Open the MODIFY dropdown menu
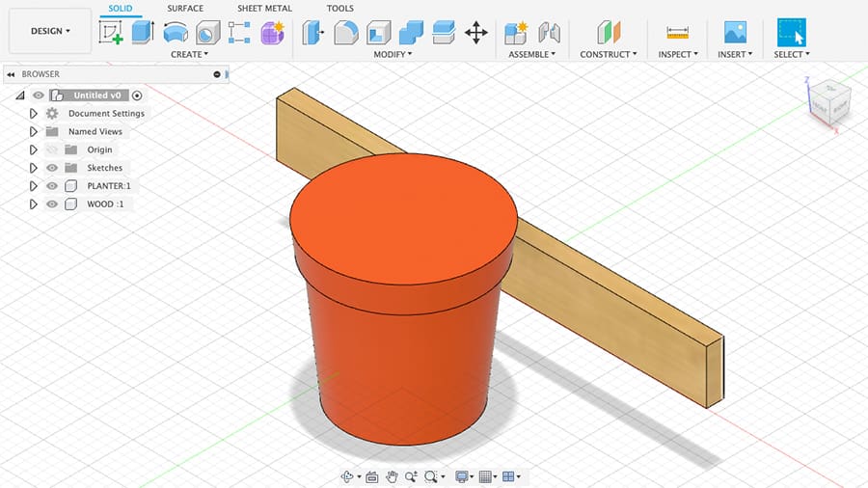868x488 pixels. pyautogui.click(x=393, y=54)
